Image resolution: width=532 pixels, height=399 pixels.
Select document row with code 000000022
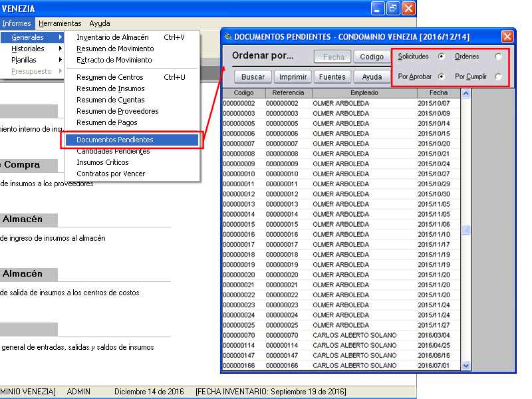coord(341,295)
